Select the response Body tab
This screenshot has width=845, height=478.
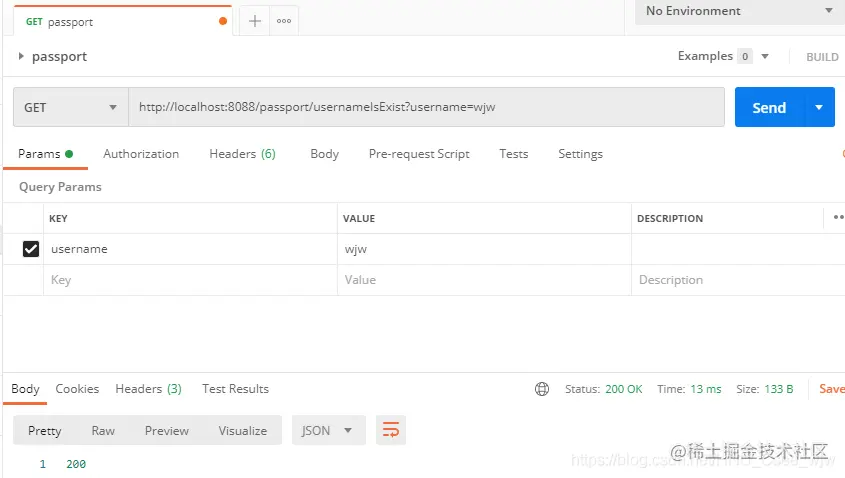pos(25,389)
